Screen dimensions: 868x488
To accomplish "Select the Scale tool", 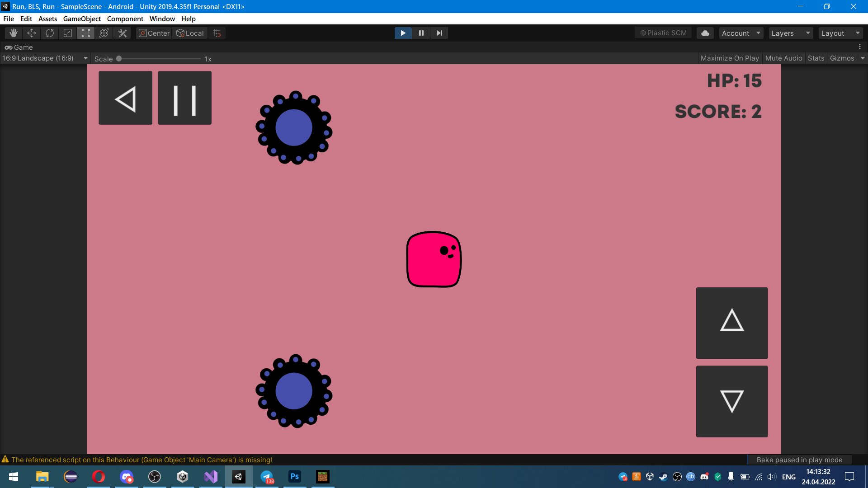I will [x=67, y=33].
